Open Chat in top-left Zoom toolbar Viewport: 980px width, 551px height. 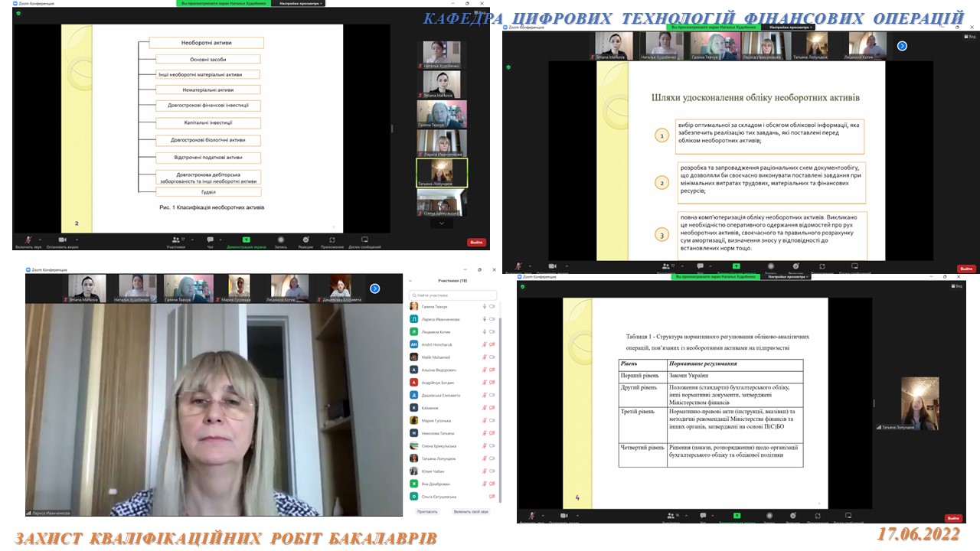coord(210,240)
